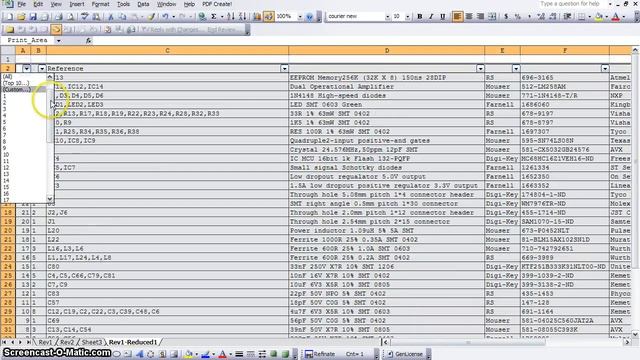Toggle left alignment
Screen dimensions: 640x360
(x=457, y=17)
